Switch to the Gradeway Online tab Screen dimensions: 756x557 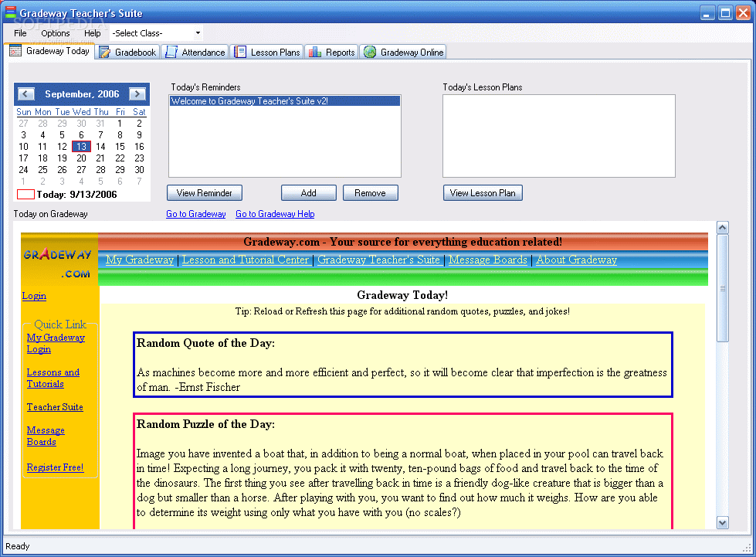[403, 52]
